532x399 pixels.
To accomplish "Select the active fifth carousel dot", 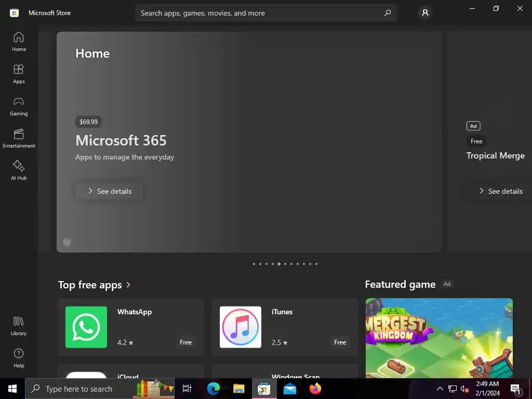I will point(279,263).
